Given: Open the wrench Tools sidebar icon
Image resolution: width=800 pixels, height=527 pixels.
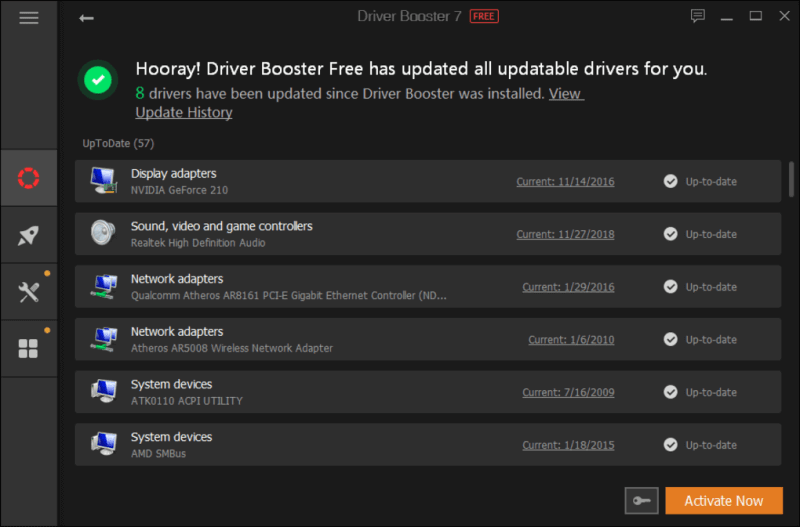Looking at the screenshot, I should pyautogui.click(x=29, y=292).
